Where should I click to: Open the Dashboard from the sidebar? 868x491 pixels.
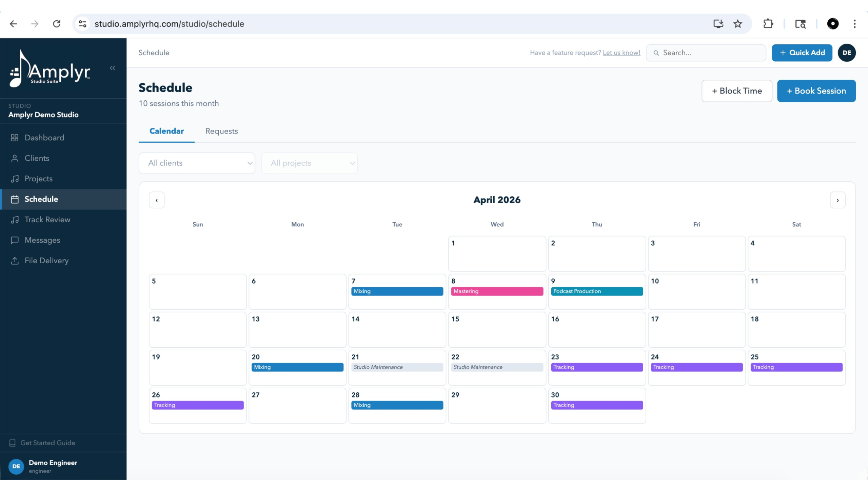(44, 138)
